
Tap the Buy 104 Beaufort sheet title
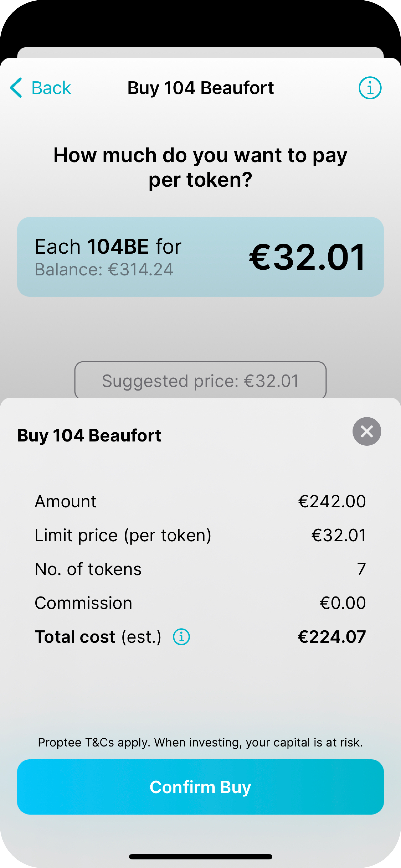pyautogui.click(x=89, y=435)
